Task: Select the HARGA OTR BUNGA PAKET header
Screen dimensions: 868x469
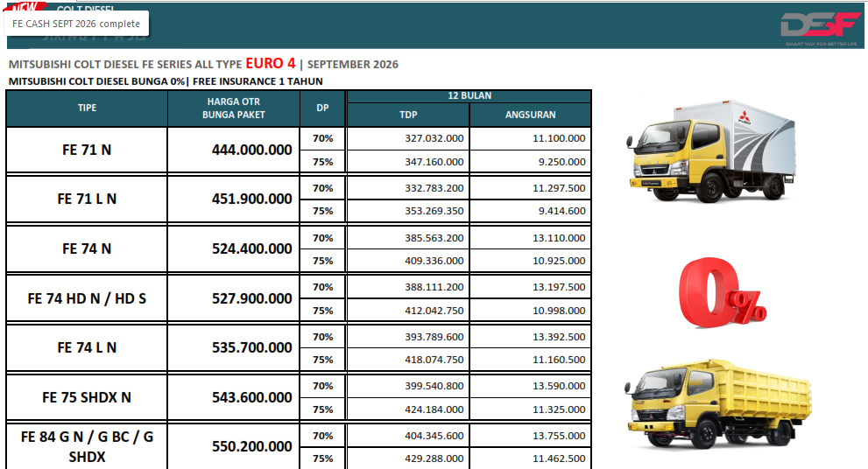Action: [234, 108]
